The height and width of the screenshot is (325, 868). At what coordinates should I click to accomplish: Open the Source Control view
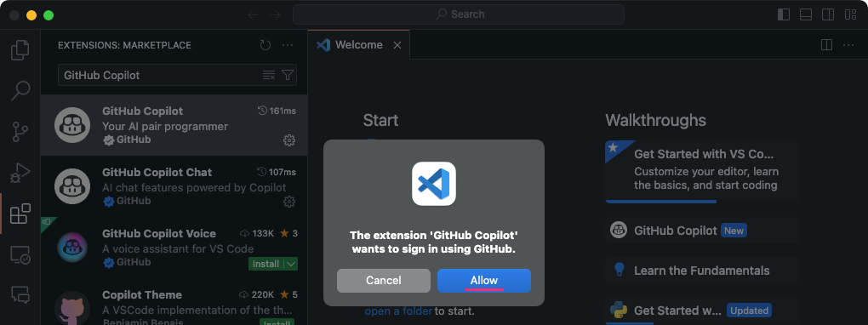click(20, 132)
